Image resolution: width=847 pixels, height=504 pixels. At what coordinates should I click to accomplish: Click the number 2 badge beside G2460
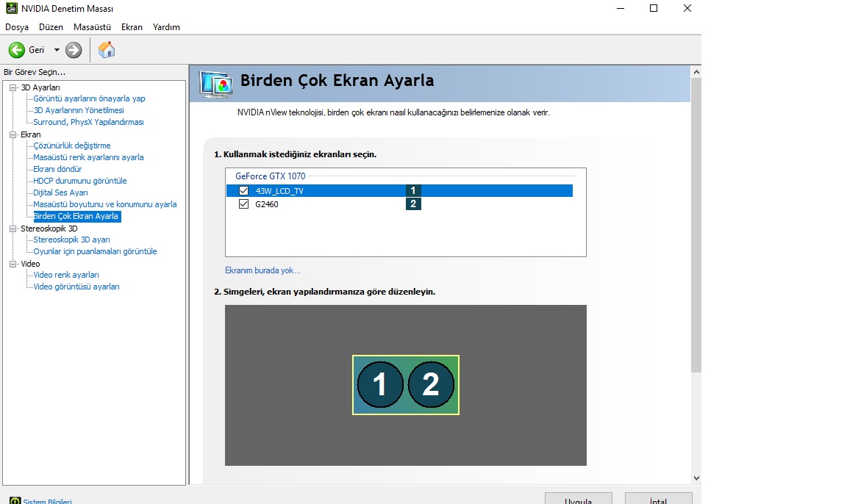pyautogui.click(x=413, y=204)
